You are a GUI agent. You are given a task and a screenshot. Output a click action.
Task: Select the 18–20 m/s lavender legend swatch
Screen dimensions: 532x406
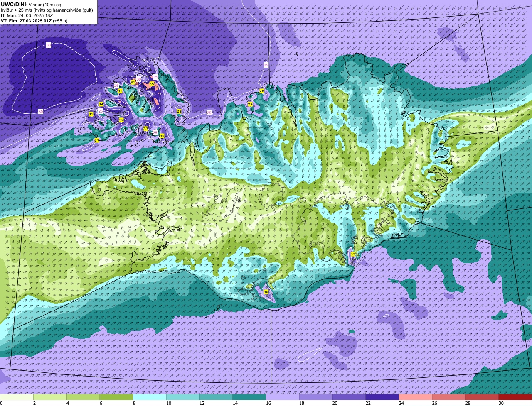[x=316, y=397]
